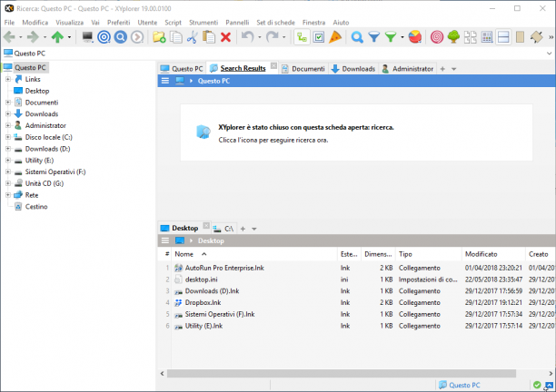Click the thumbnails grid view icon

[471, 37]
